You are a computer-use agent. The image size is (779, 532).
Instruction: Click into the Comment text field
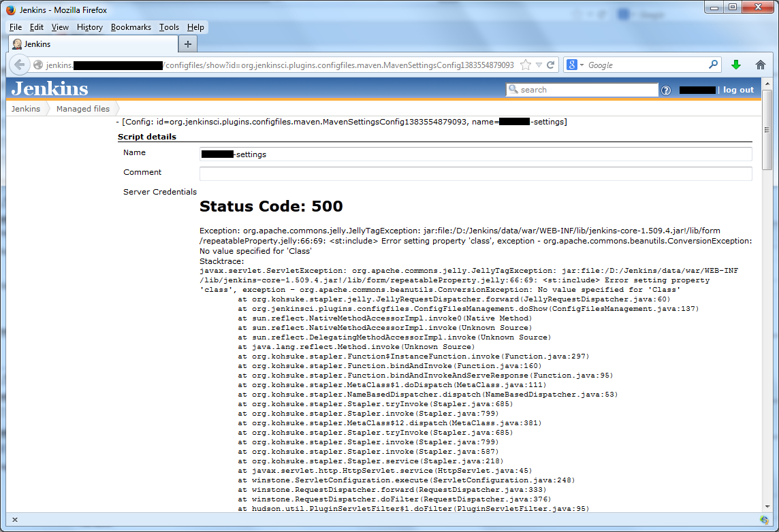(x=475, y=173)
